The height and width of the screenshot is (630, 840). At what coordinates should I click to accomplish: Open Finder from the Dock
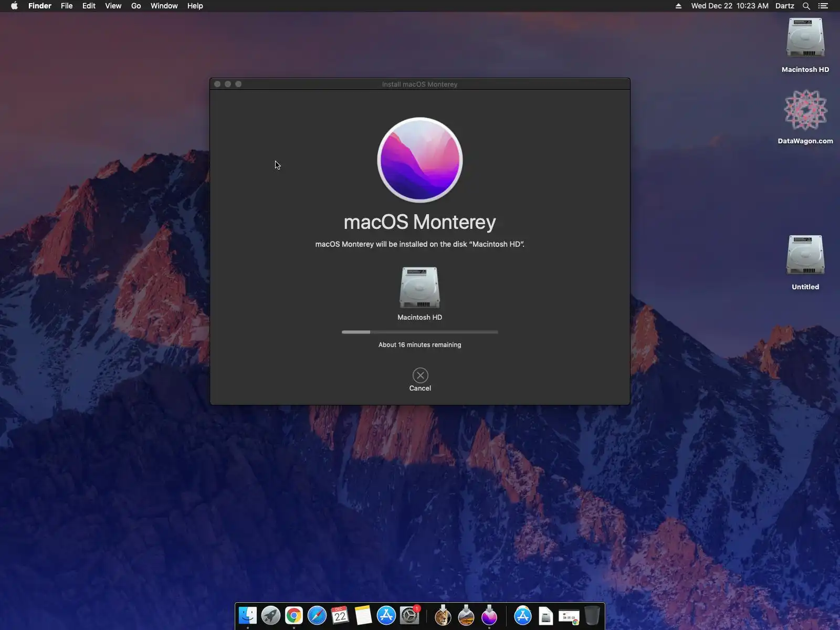pos(248,615)
